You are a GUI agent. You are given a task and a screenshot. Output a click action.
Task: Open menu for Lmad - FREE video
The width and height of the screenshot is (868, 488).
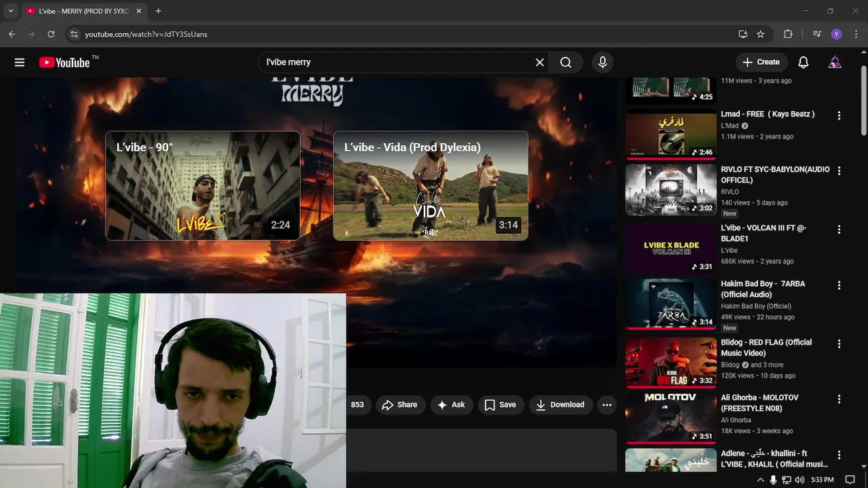839,116
